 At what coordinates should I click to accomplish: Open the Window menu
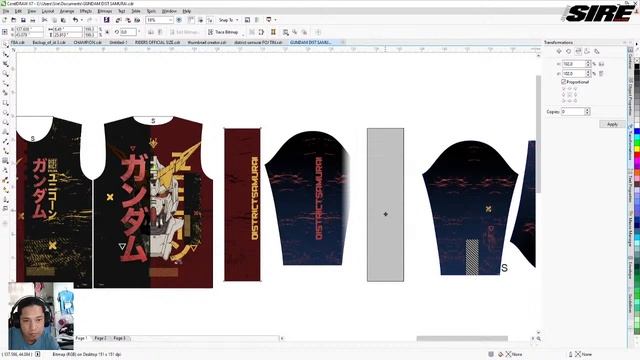tap(169, 11)
